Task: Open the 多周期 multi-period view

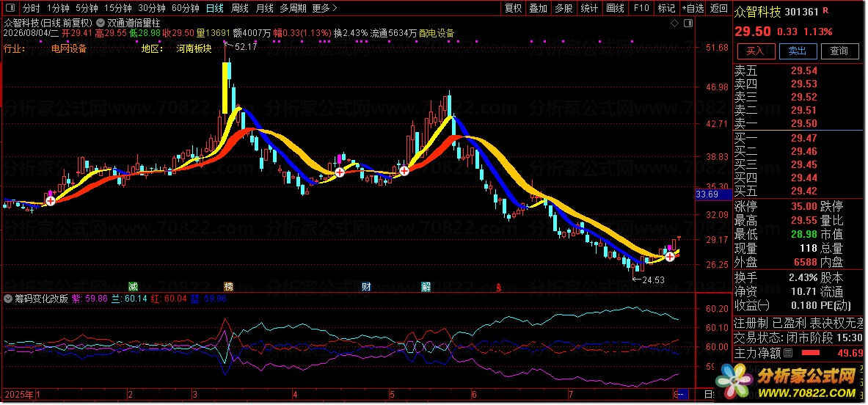Action: tap(293, 8)
